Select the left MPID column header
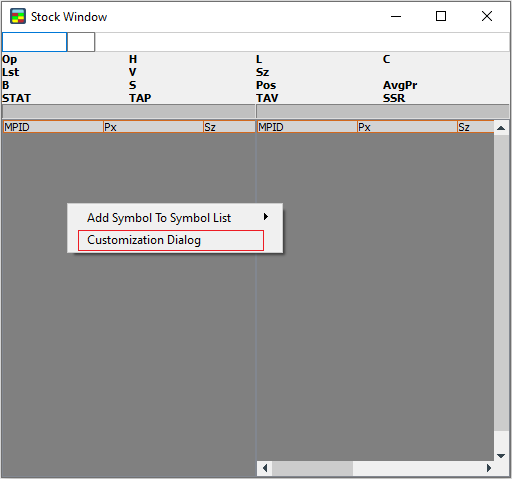The image size is (512, 479). (x=53, y=127)
